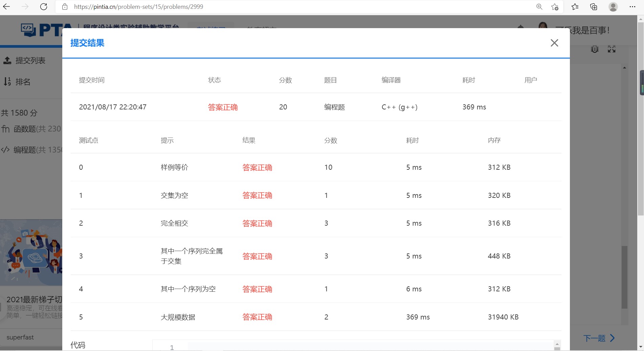This screenshot has height=351, width=644.
Task: Click the superfast ad label
Action: 20,337
